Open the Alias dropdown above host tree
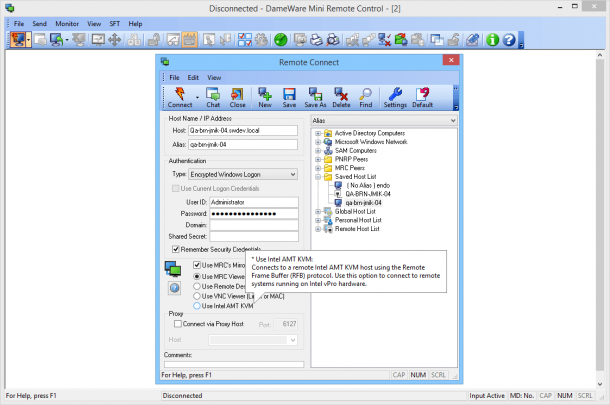Image resolution: width=610 pixels, height=405 pixels. click(x=384, y=121)
